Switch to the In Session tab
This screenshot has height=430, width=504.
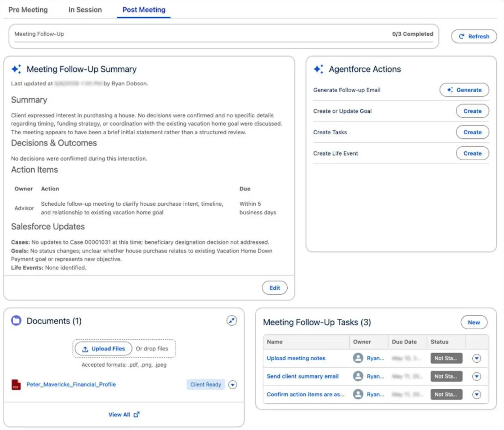tap(85, 10)
